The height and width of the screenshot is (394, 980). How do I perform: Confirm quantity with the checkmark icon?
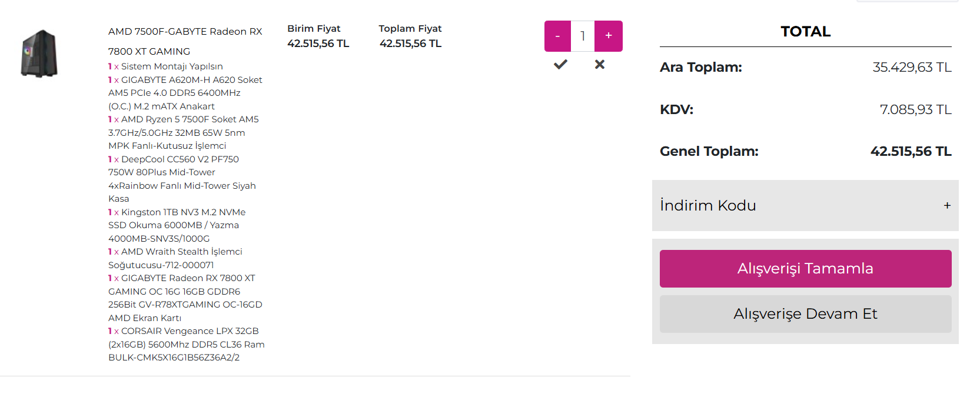(x=560, y=64)
